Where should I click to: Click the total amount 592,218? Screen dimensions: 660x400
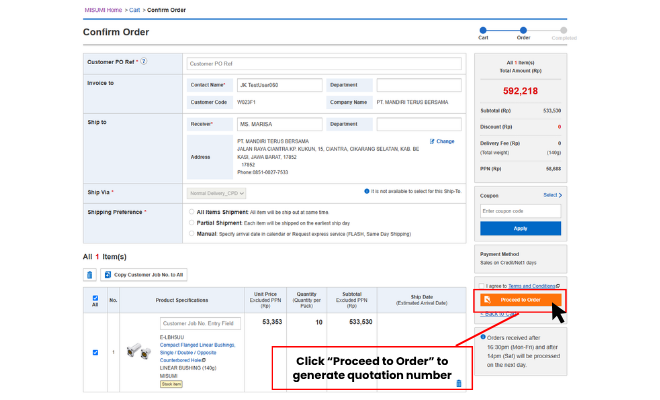pyautogui.click(x=520, y=91)
